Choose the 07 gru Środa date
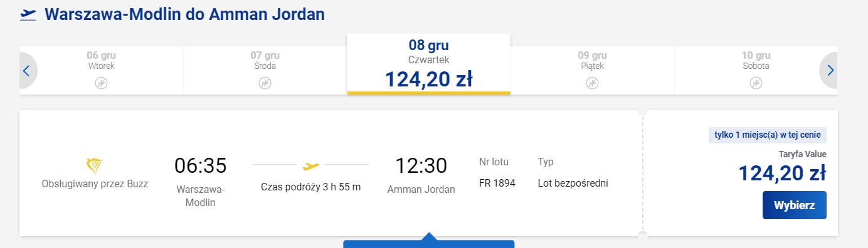Screen dimensions: 868x248 (265, 70)
